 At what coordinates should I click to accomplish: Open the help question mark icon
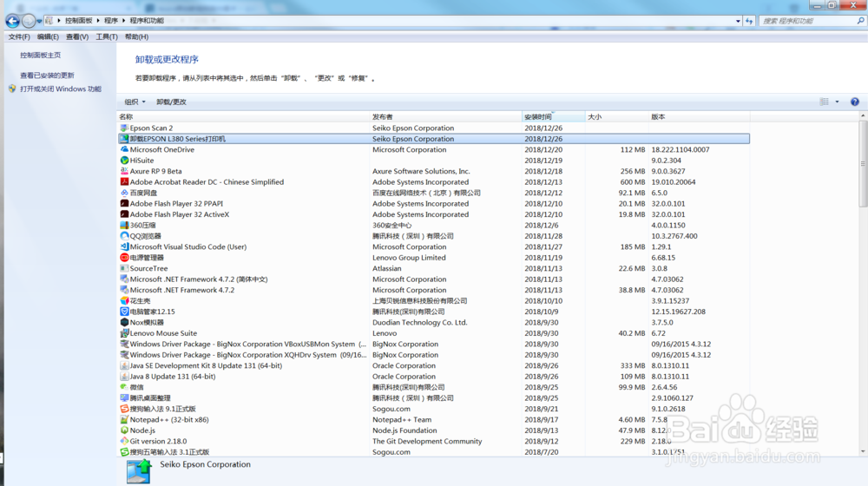pyautogui.click(x=855, y=102)
